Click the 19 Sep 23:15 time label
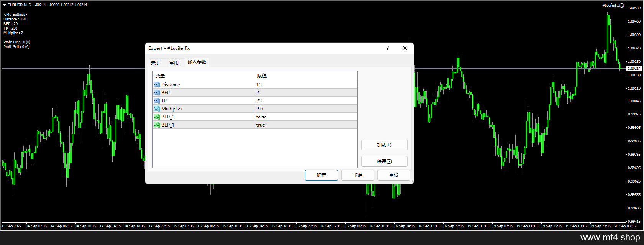Screen dimensions: 644x245 click(600, 226)
